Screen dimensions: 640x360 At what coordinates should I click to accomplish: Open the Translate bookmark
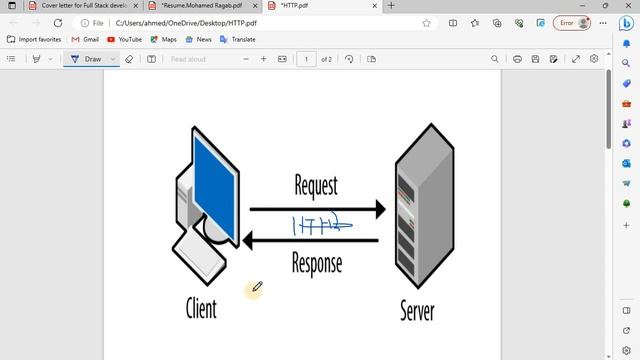[238, 40]
